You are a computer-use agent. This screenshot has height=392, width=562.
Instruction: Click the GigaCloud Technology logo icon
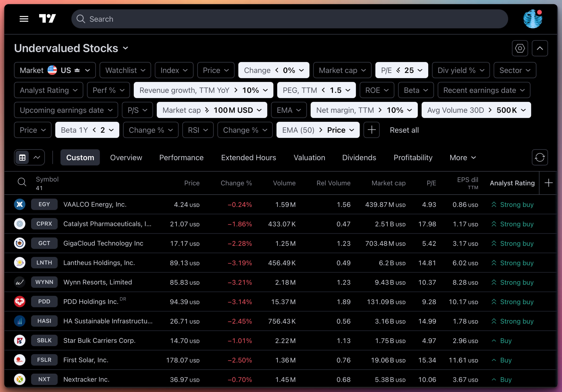(x=20, y=243)
